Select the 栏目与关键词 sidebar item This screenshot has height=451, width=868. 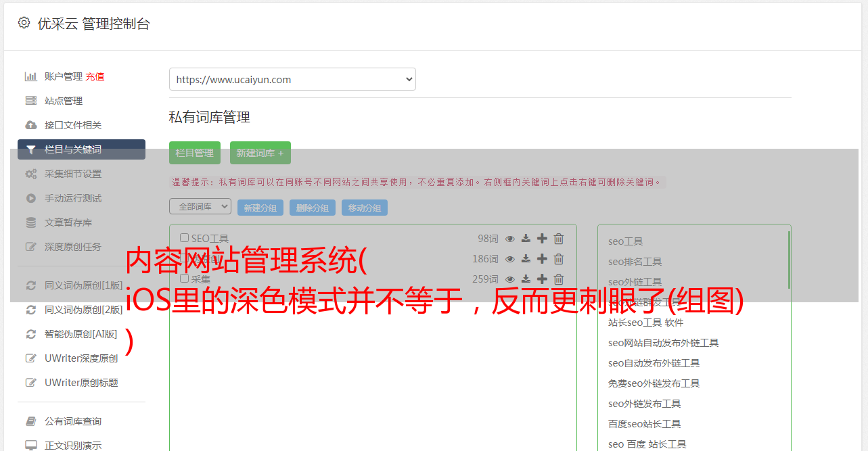tap(81, 149)
